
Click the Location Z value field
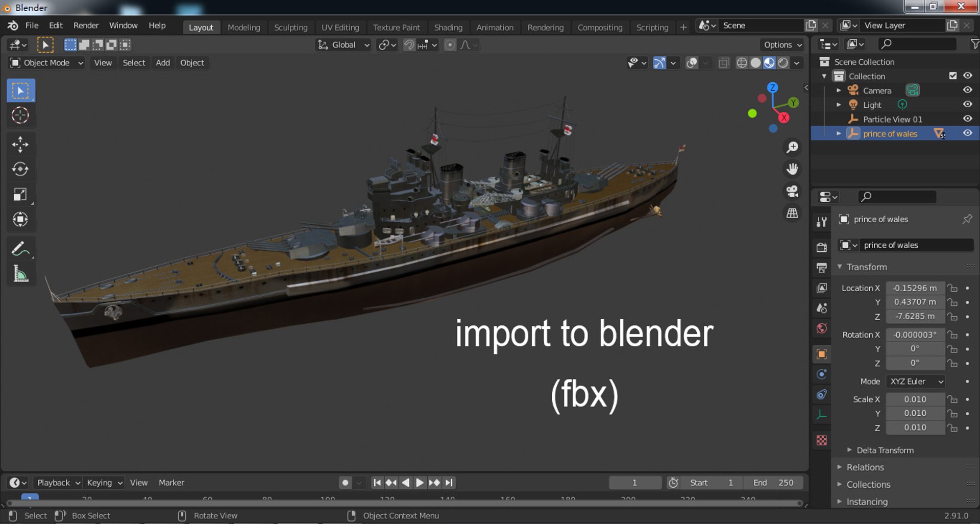pos(915,316)
